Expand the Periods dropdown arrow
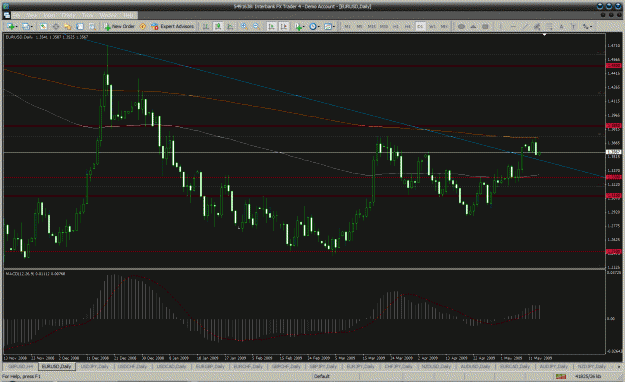 [x=319, y=27]
